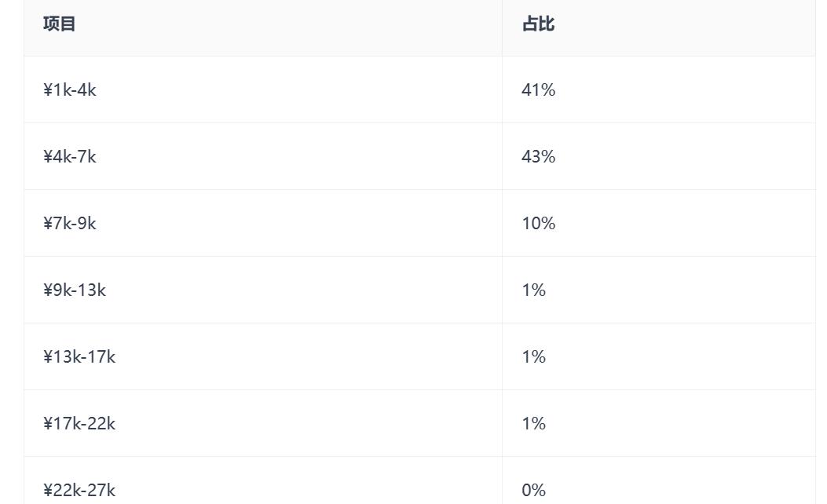Select the ¥13k-17k row label

[79, 357]
